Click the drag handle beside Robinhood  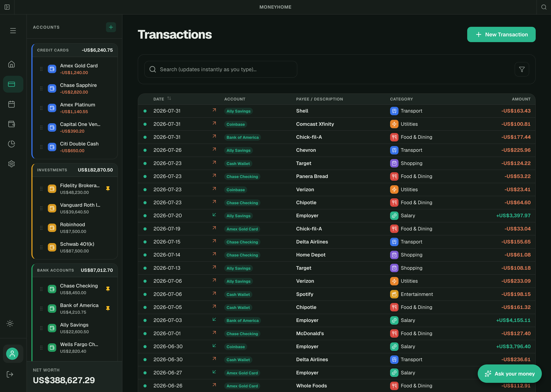[41, 228]
